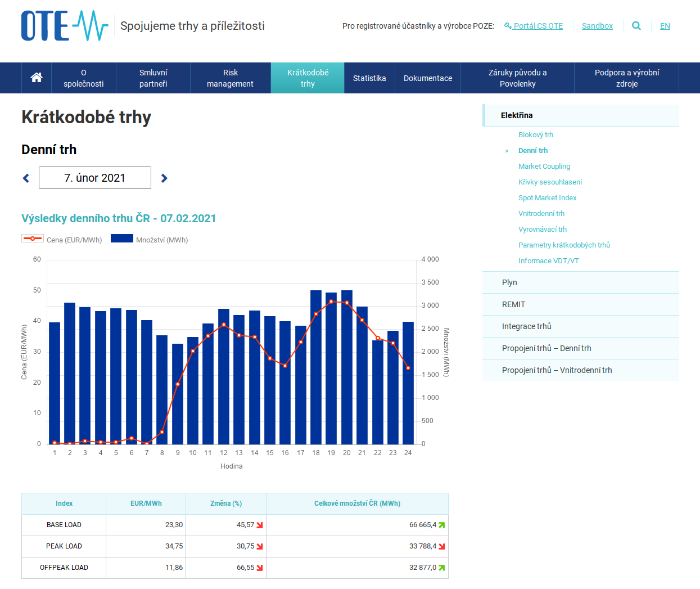Expand the Plyn sidebar section
This screenshot has width=700, height=589.
coord(509,282)
